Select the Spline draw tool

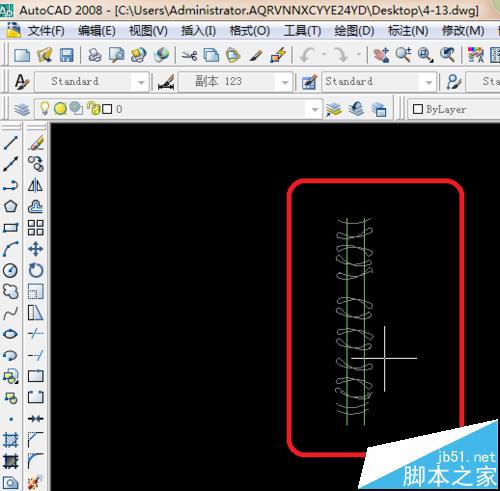point(11,313)
